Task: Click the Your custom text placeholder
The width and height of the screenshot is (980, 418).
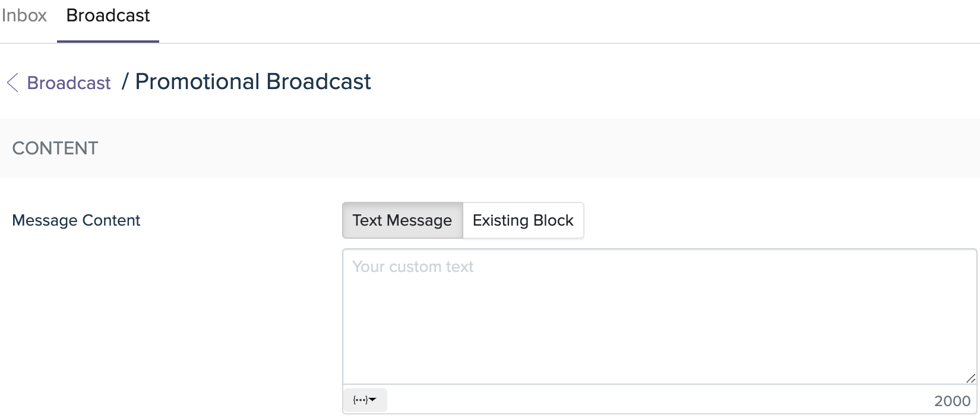Action: click(413, 267)
